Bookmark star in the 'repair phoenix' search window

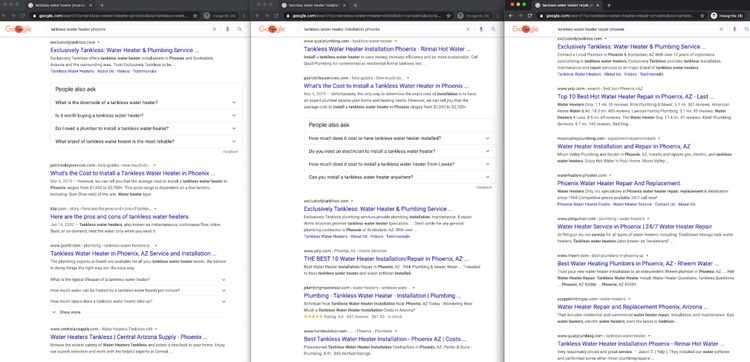(702, 16)
